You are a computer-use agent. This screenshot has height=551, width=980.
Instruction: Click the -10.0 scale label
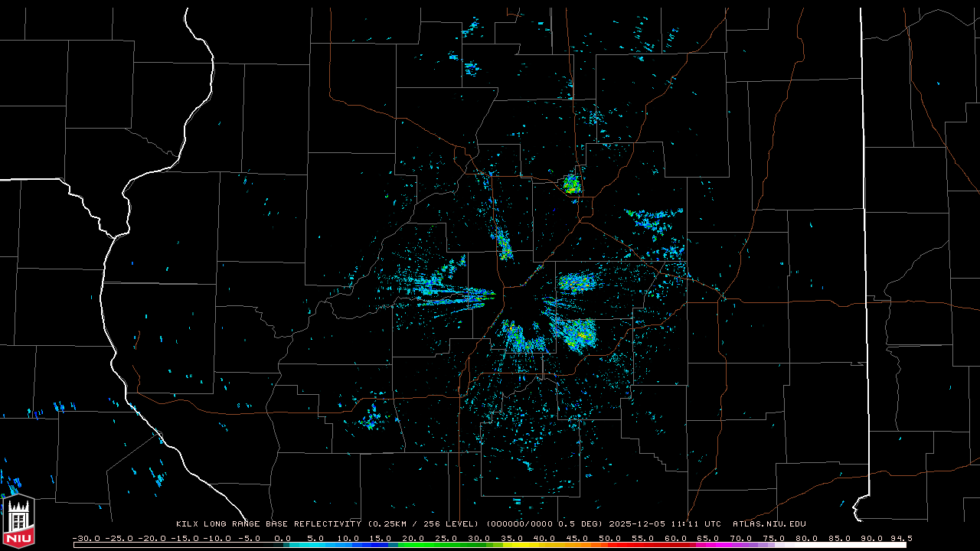click(x=217, y=539)
